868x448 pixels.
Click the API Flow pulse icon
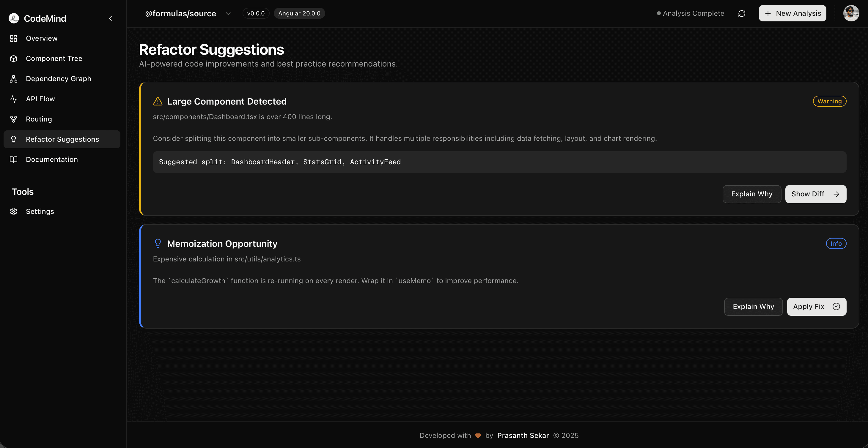click(x=13, y=99)
